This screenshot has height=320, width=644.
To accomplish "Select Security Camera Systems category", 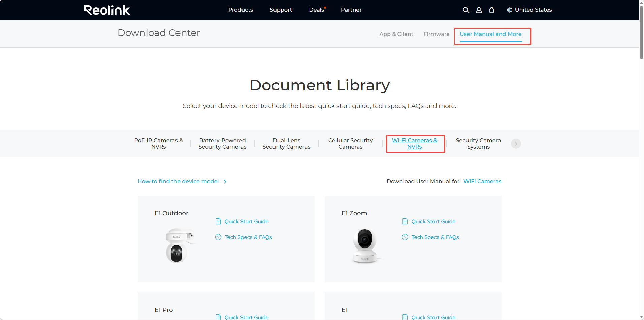I will (478, 144).
